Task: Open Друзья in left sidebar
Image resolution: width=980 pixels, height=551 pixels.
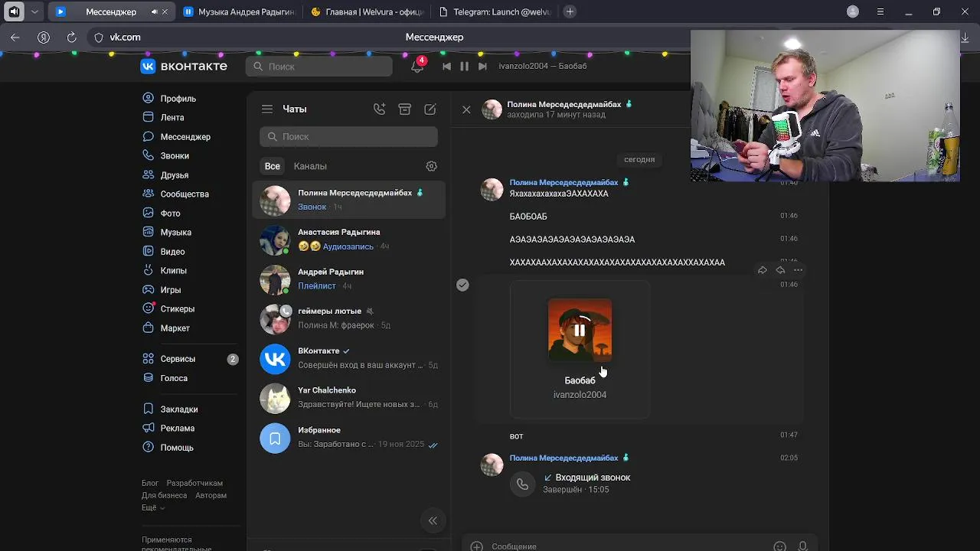Action: pyautogui.click(x=165, y=174)
